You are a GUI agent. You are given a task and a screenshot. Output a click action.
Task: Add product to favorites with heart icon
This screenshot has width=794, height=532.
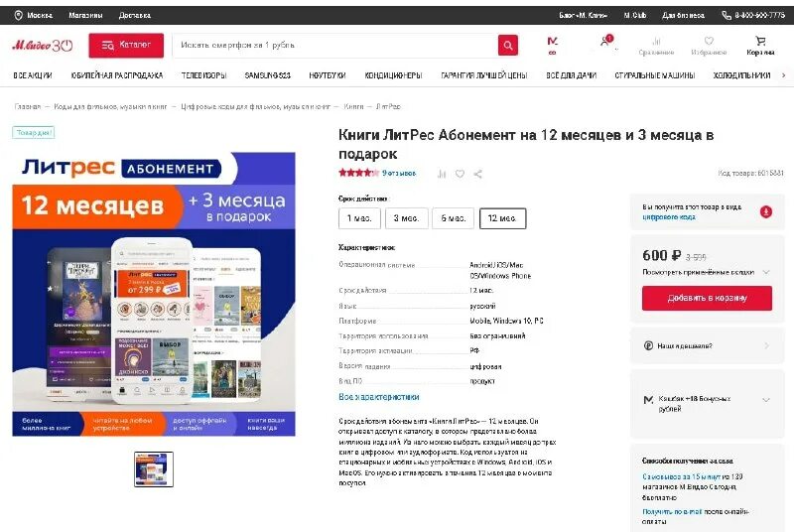(x=460, y=174)
